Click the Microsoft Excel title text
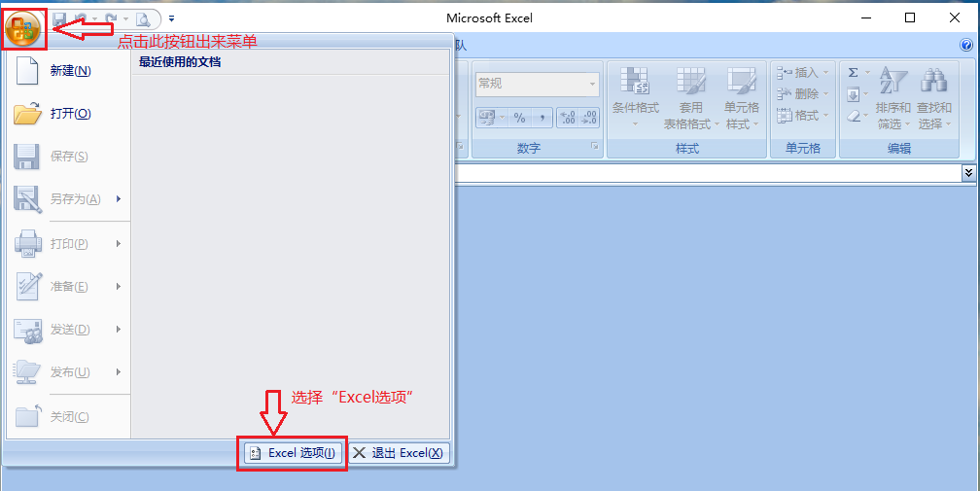Image resolution: width=980 pixels, height=491 pixels. pyautogui.click(x=489, y=18)
